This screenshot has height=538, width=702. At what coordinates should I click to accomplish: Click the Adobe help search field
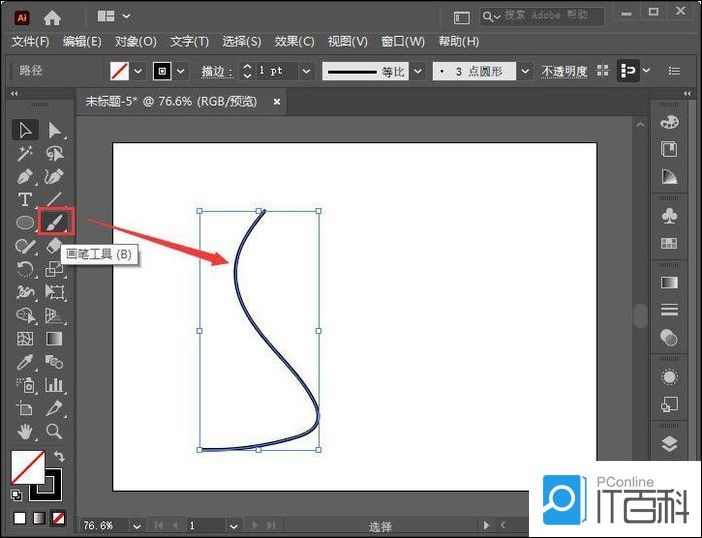[542, 16]
